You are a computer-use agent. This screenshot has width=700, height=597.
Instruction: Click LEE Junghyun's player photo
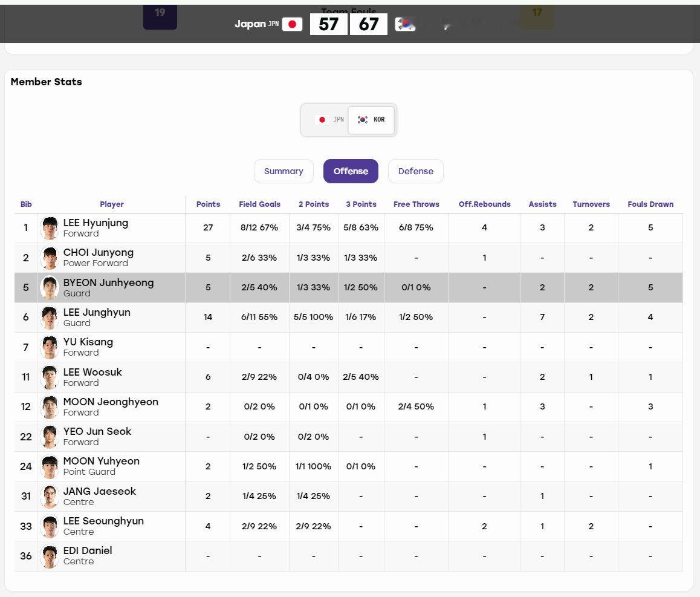click(x=50, y=318)
